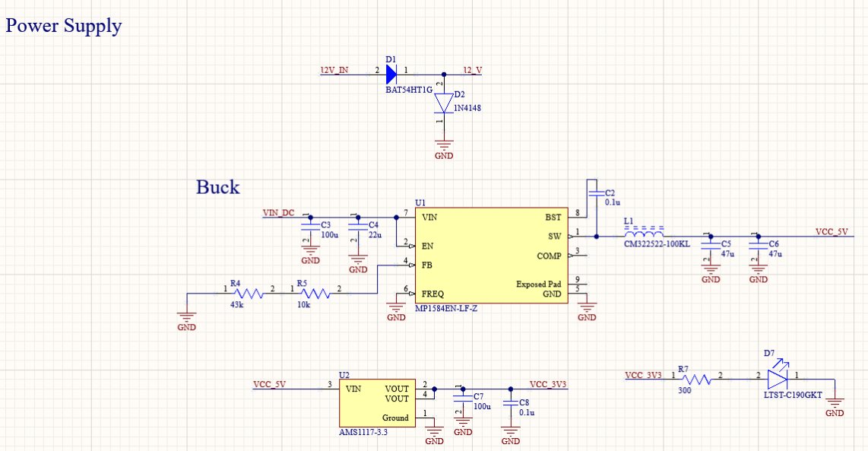Select the VCC_3V3 net label near R7
Viewport: 868px width, 451px height.
coord(643,375)
